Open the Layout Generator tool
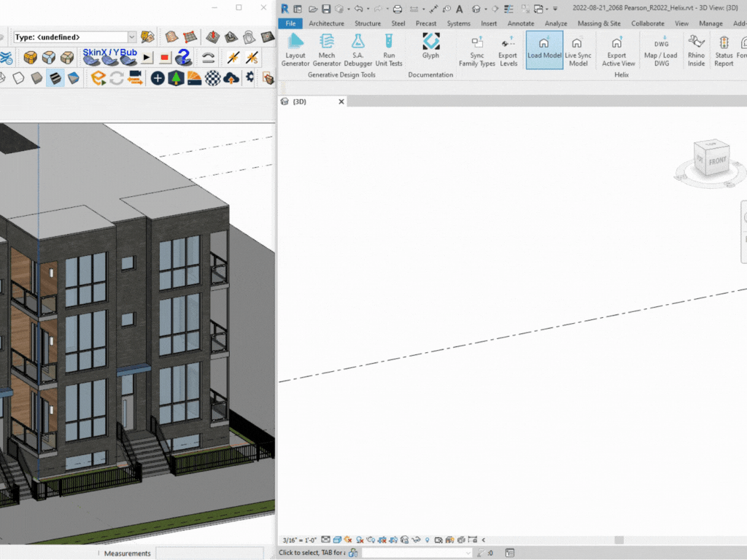This screenshot has height=560, width=747. coord(295,50)
